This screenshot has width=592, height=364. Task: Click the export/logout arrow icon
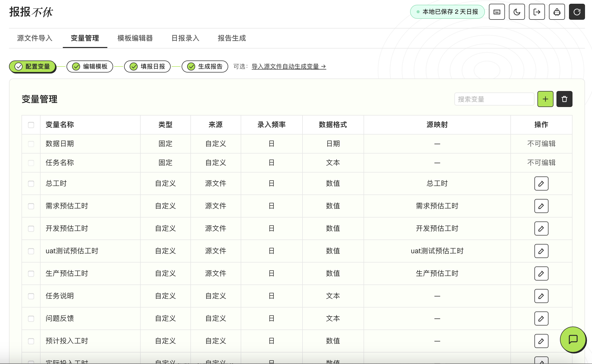pos(537,12)
